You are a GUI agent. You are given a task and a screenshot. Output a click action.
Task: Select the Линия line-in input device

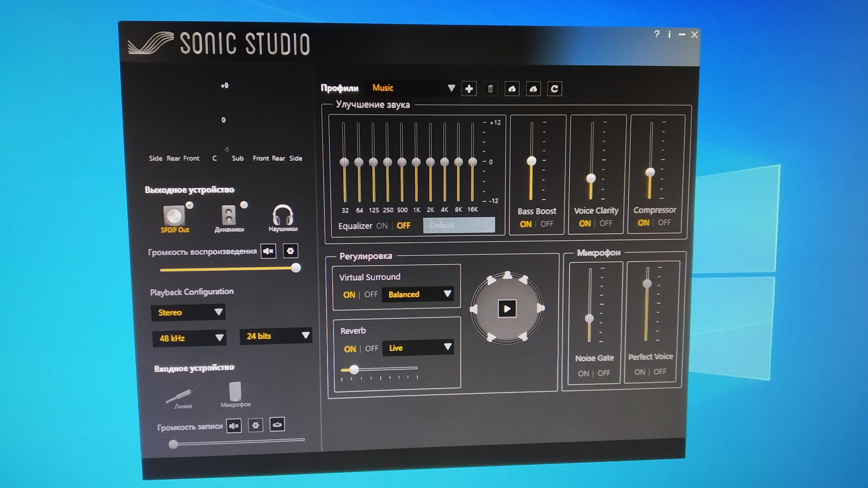click(183, 396)
